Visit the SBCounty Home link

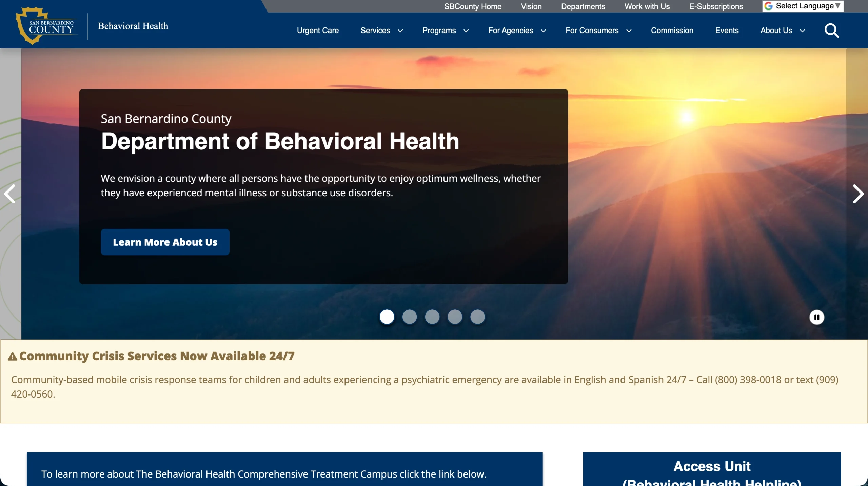point(473,6)
